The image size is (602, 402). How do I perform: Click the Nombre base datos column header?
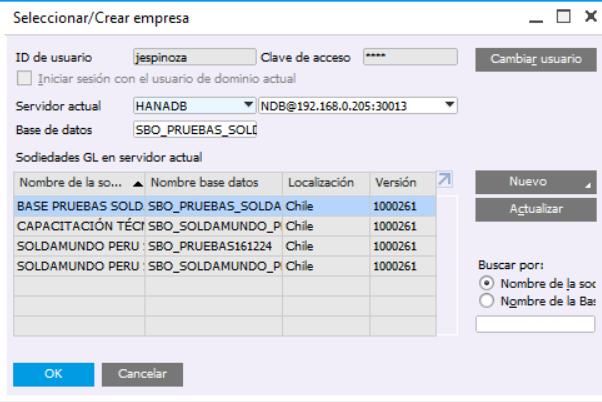(x=213, y=183)
